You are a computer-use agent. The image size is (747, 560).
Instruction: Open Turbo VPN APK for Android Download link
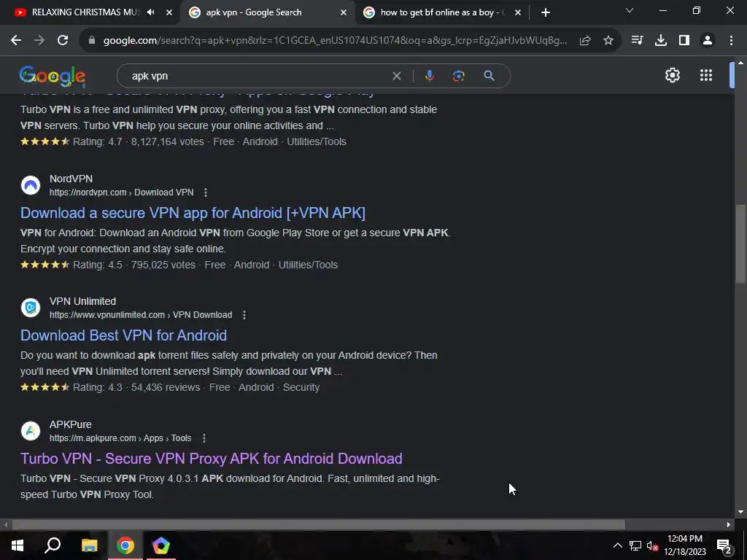pyautogui.click(x=211, y=459)
